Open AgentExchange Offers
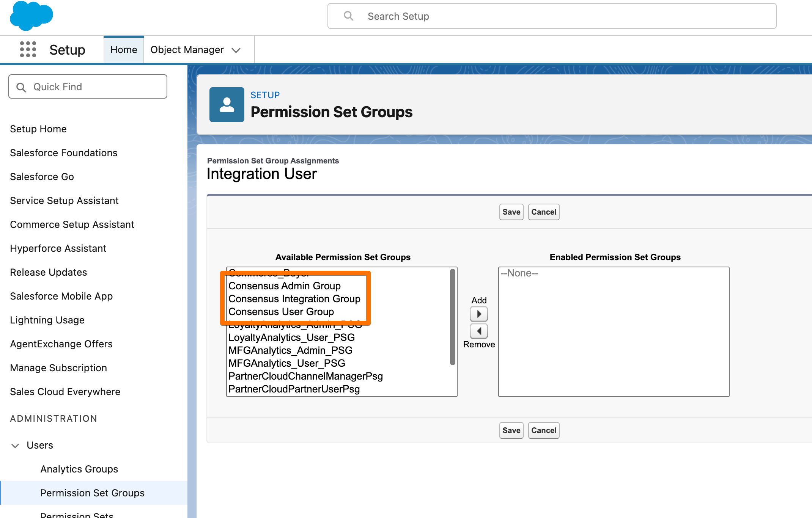Image resolution: width=812 pixels, height=518 pixels. coord(61,344)
